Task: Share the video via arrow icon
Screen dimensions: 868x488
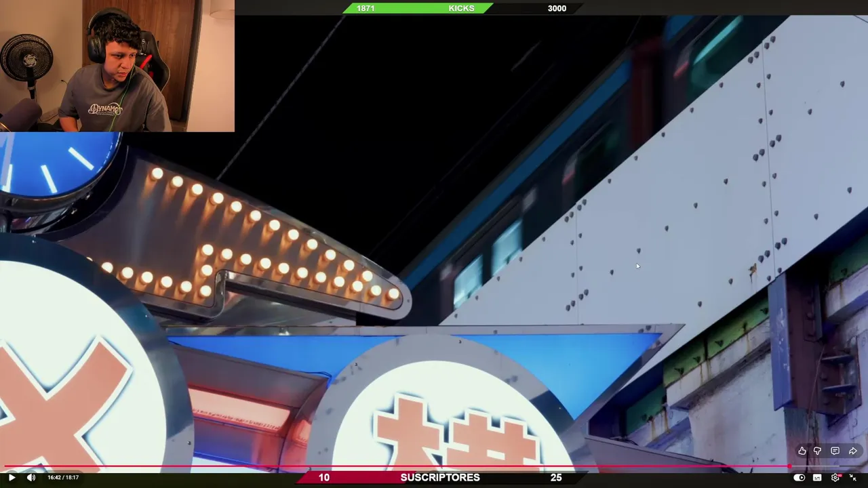Action: (x=853, y=451)
